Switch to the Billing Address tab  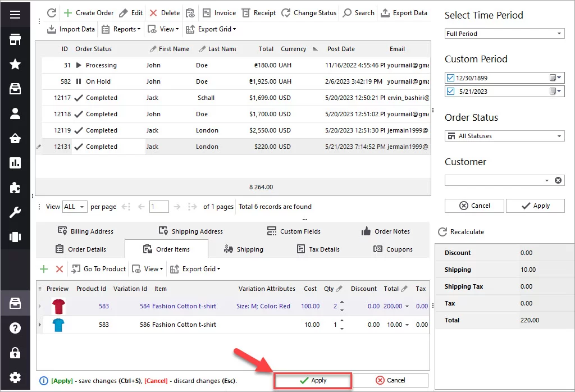click(x=85, y=231)
